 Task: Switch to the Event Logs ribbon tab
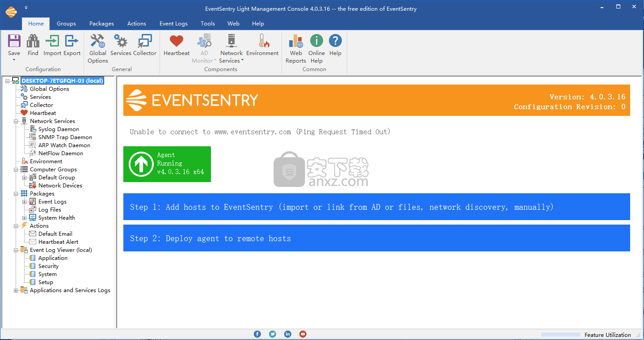[173, 24]
